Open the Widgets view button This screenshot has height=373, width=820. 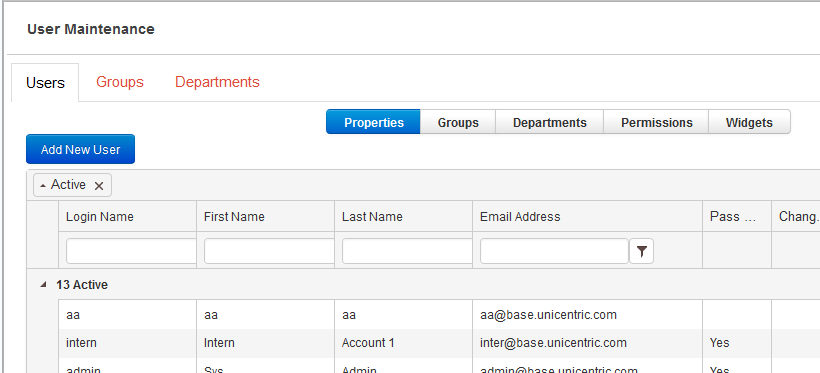point(749,122)
